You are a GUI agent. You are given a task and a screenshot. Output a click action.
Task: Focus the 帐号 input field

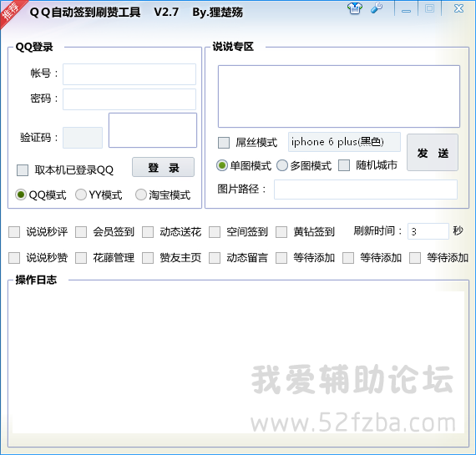[x=129, y=74]
